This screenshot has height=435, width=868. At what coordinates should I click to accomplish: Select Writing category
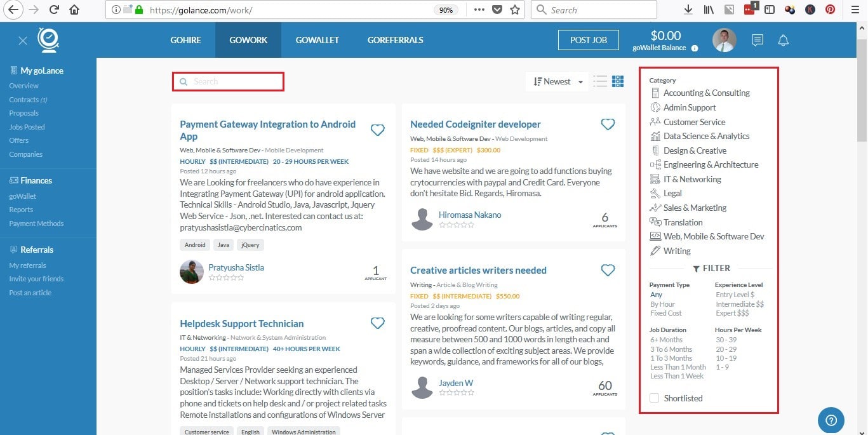click(x=677, y=251)
